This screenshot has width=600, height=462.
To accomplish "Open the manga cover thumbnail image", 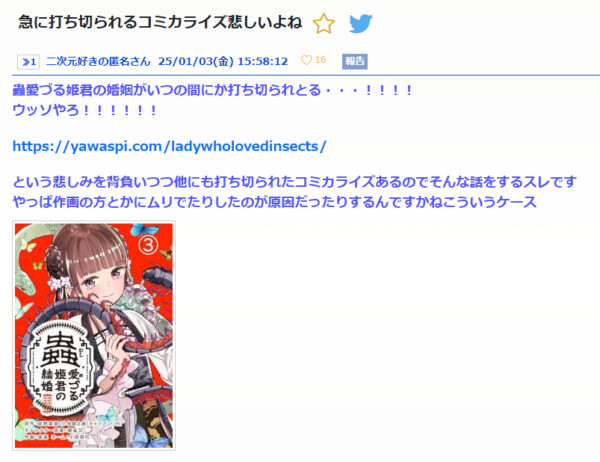I will [94, 336].
